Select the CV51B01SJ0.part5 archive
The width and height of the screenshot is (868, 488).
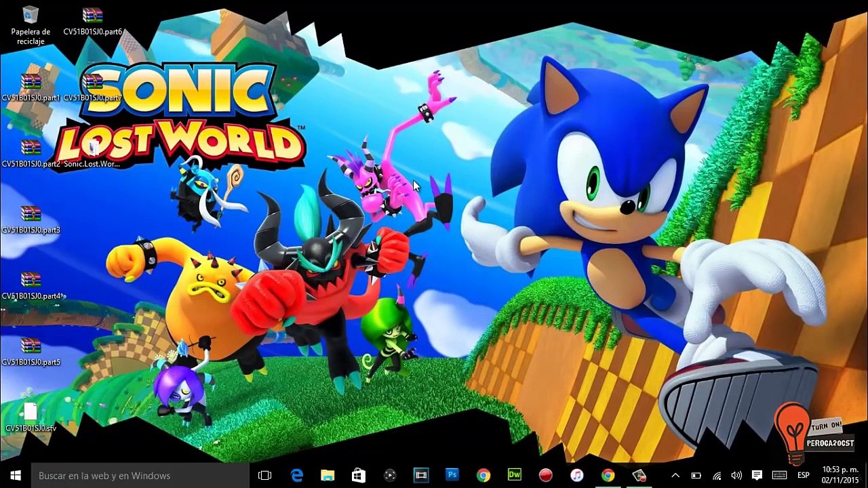pyautogui.click(x=31, y=352)
